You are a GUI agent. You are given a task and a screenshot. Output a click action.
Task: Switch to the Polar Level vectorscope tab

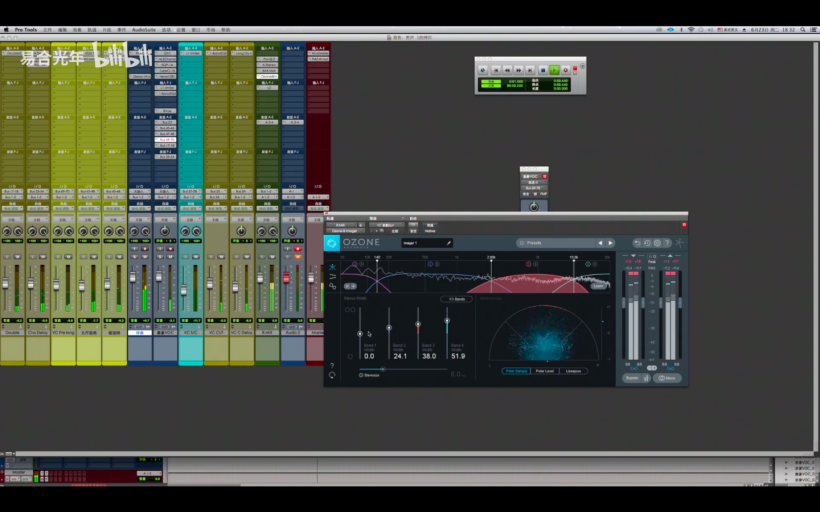pyautogui.click(x=545, y=371)
